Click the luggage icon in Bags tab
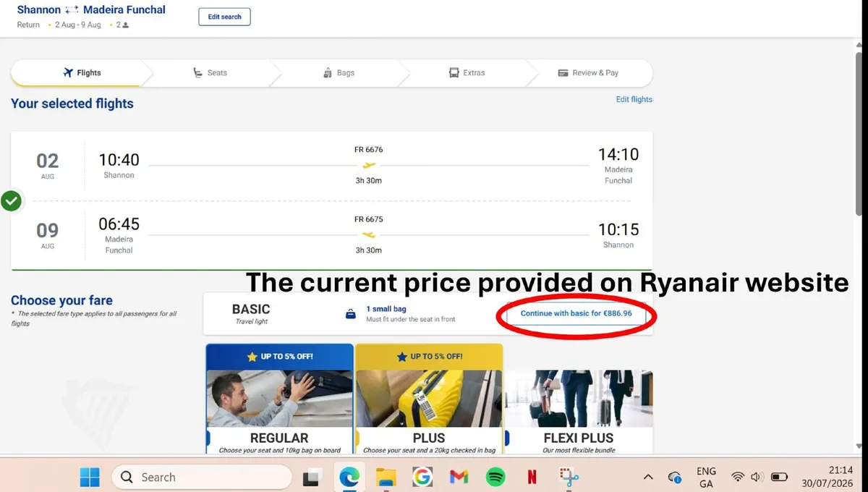 328,73
